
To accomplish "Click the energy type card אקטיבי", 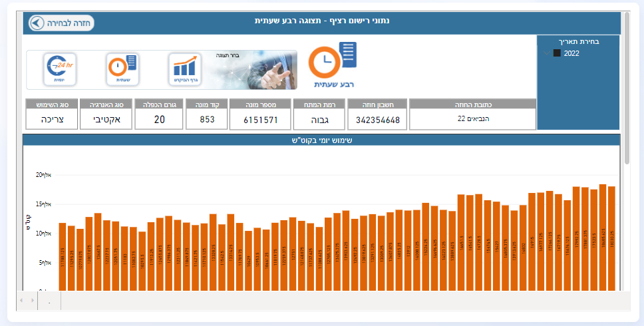I will 105,120.
